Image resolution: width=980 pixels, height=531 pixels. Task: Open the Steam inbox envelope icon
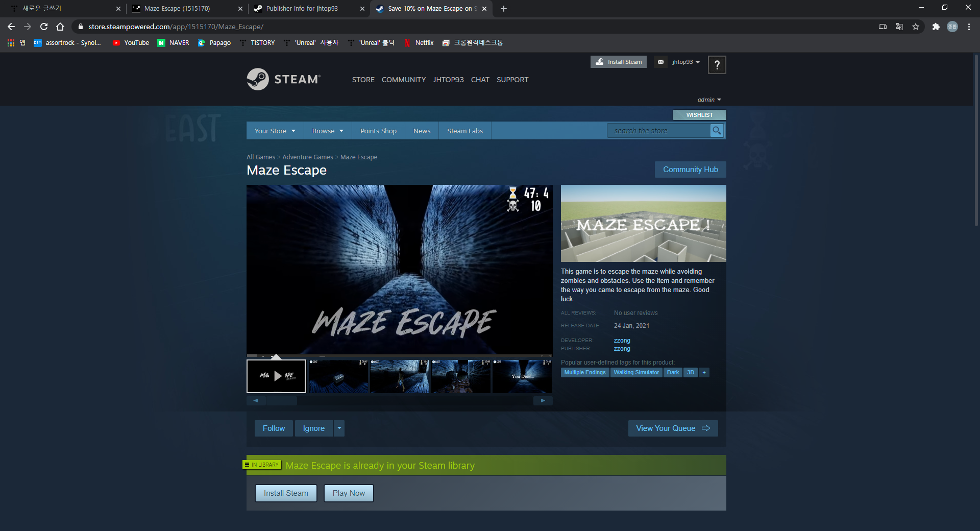pyautogui.click(x=660, y=62)
